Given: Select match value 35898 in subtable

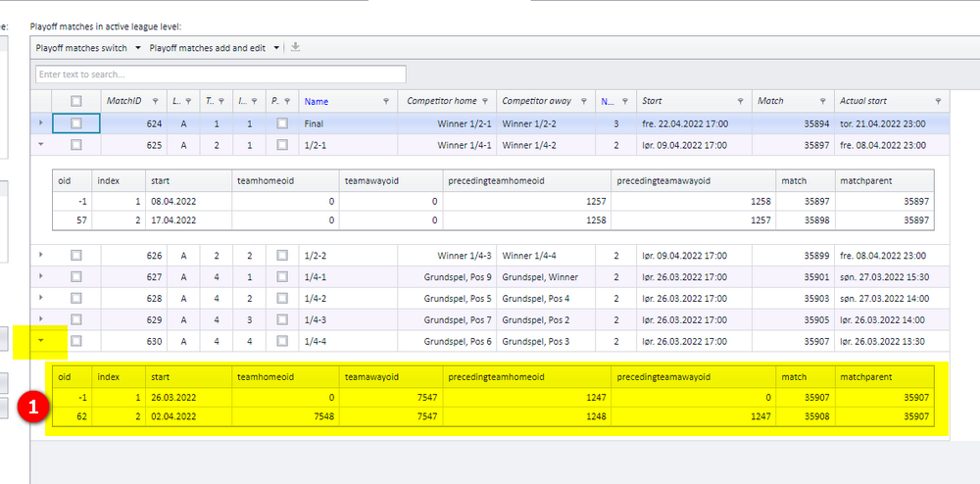Looking at the screenshot, I should [805, 220].
